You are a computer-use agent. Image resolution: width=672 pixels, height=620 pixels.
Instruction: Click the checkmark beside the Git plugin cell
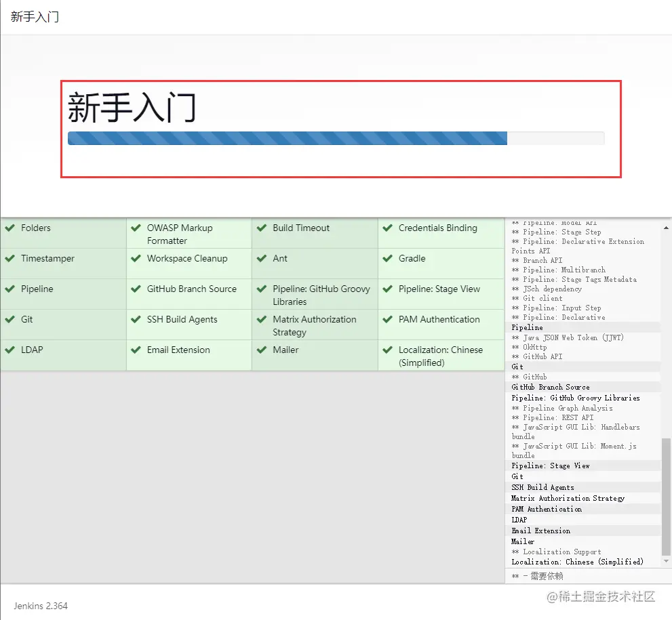[10, 319]
